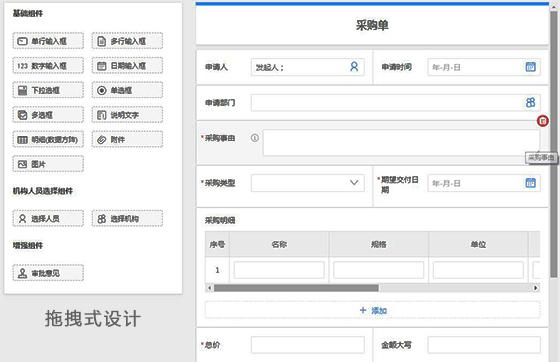
Task: Select the 单选框 radio component
Action: coord(127,90)
